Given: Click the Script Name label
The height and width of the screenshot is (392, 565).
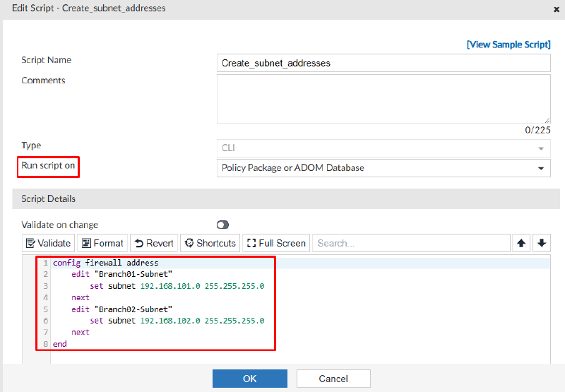Looking at the screenshot, I should coord(46,60).
